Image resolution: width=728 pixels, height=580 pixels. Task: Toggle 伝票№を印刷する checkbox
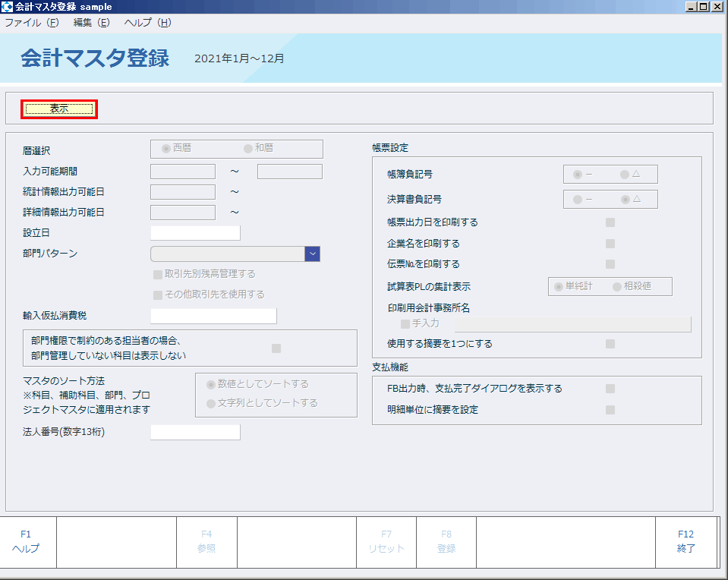(610, 264)
